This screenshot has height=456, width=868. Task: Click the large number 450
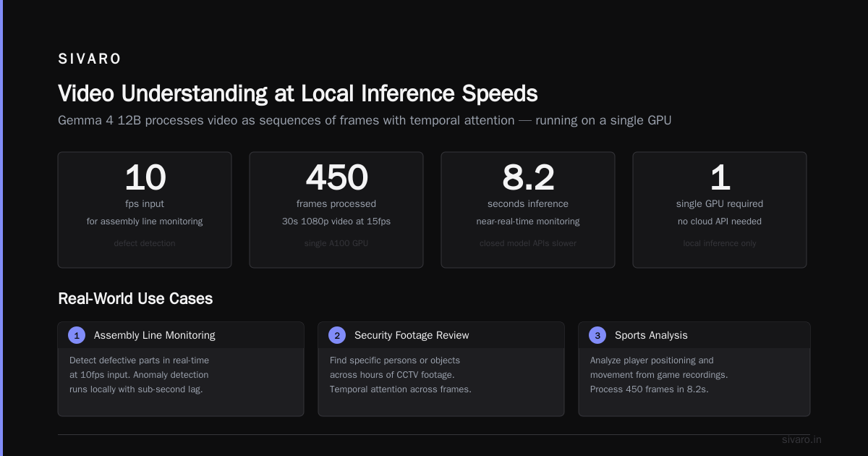click(336, 177)
